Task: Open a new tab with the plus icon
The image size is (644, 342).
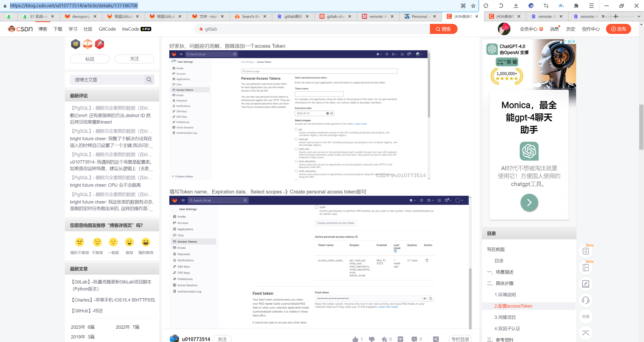Action: tap(616, 16)
